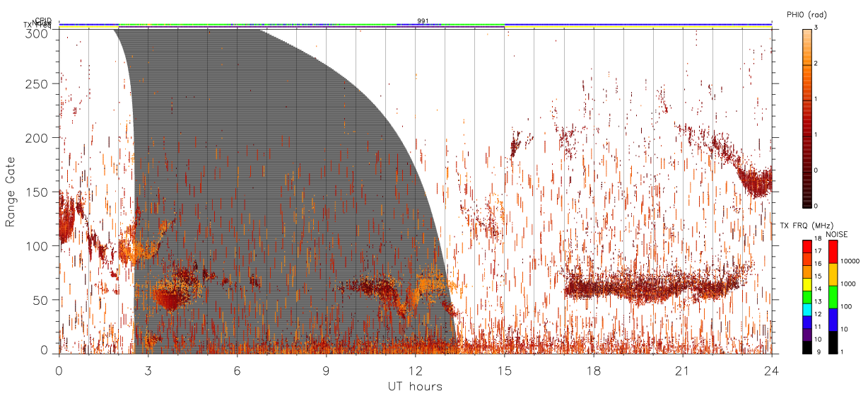
Task: Click the 'Range Gate' y-axis label
Action: [11, 191]
